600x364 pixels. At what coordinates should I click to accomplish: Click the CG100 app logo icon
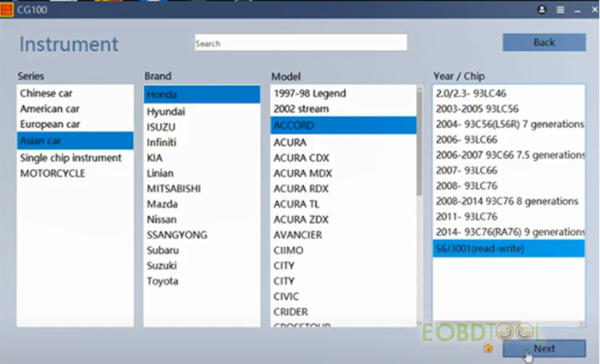[7, 9]
